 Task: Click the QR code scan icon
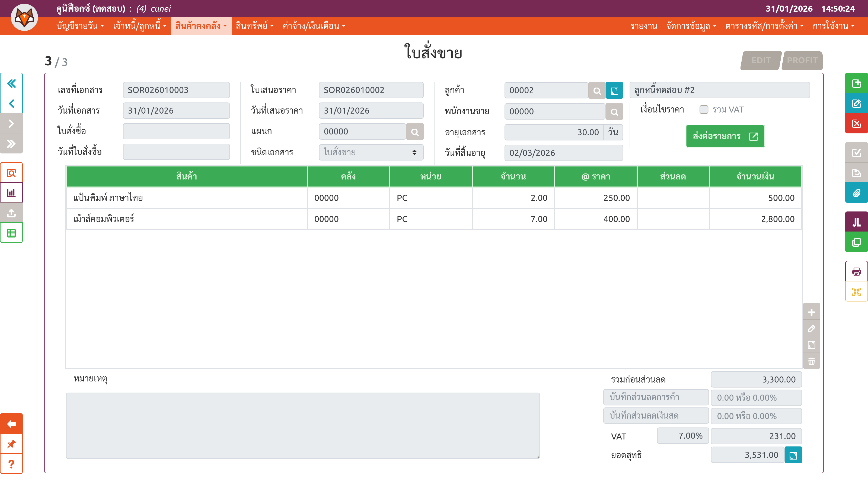[x=856, y=292]
